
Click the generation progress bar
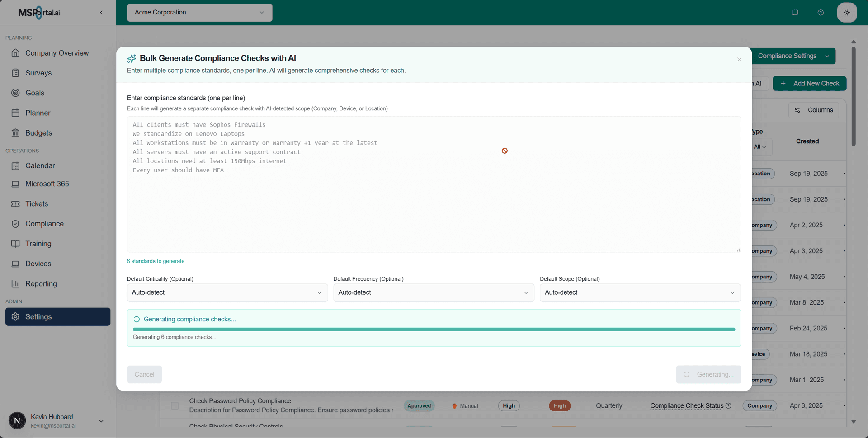click(433, 329)
